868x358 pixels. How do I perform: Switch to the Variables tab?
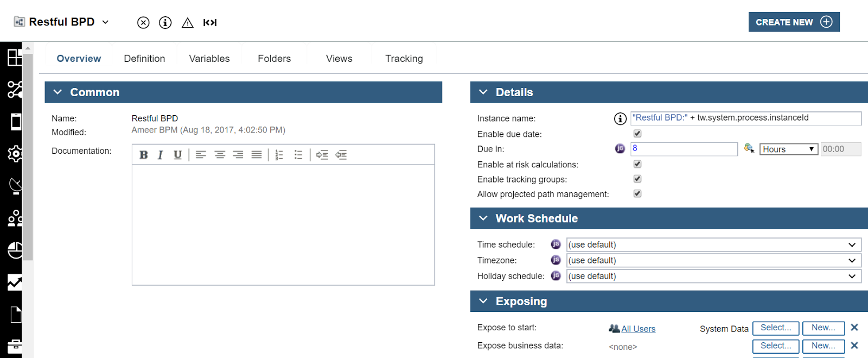209,58
